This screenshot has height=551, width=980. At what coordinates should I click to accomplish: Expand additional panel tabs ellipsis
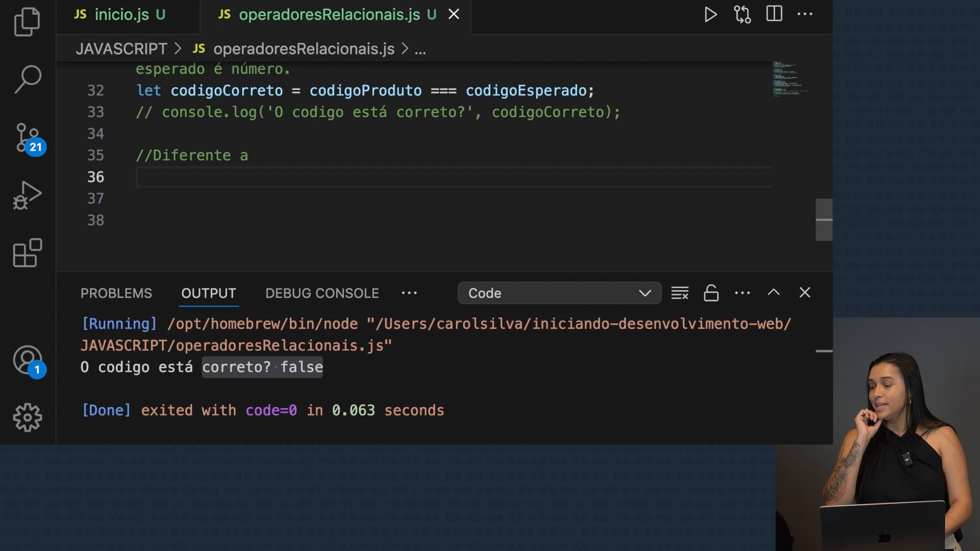coord(409,293)
